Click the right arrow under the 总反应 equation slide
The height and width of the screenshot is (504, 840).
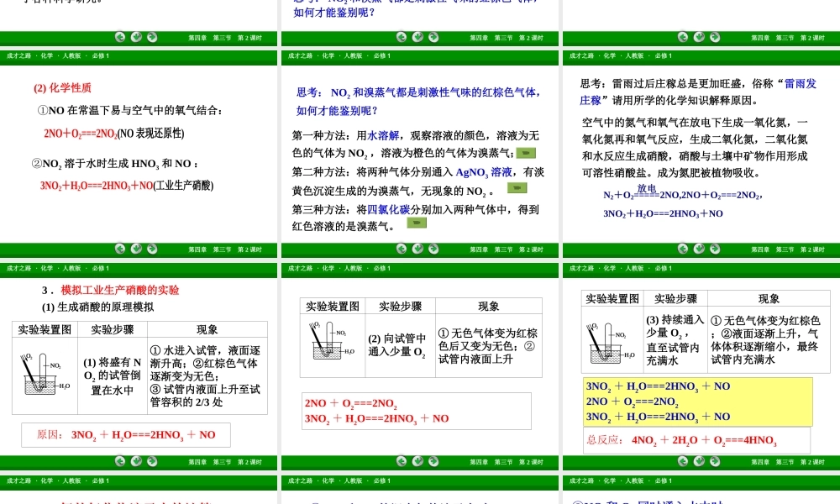(x=715, y=461)
